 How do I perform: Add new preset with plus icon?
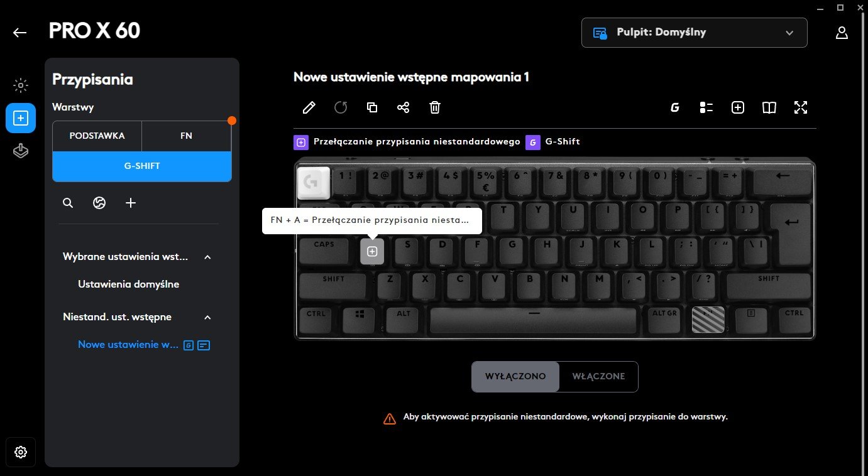pyautogui.click(x=131, y=203)
